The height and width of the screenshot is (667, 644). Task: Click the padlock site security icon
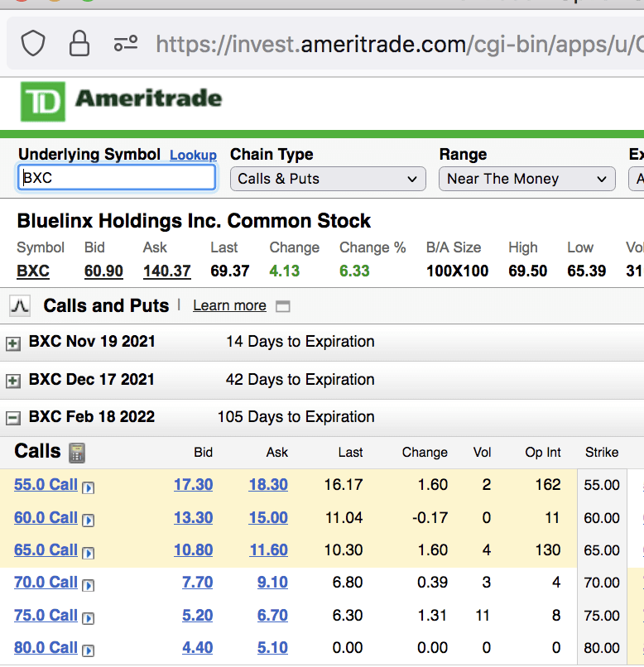point(79,42)
